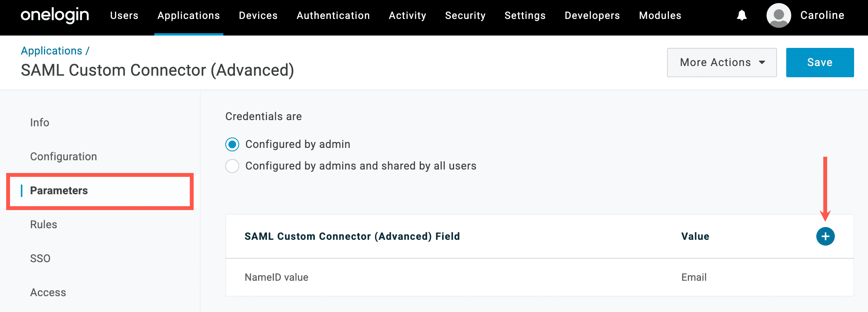
Task: Go back via Applications breadcrumb link
Action: (x=52, y=51)
